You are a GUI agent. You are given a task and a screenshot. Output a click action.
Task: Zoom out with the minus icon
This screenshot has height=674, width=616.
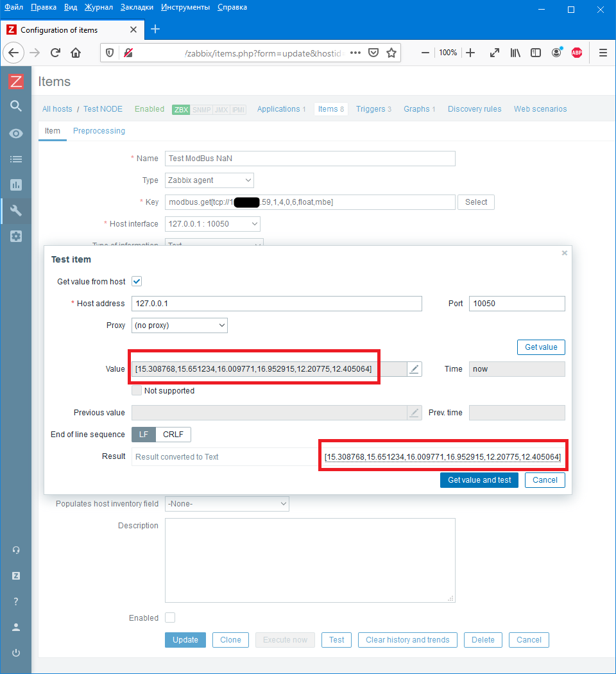[425, 53]
